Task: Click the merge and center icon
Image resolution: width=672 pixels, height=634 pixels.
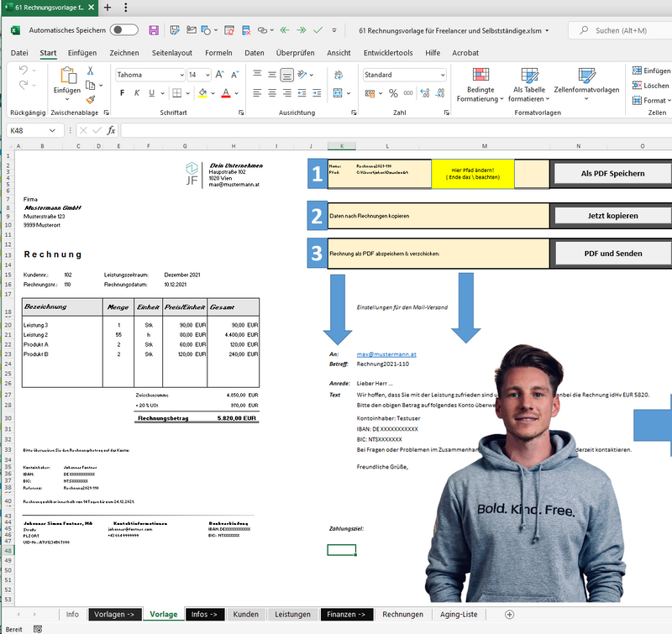Action: tap(338, 93)
